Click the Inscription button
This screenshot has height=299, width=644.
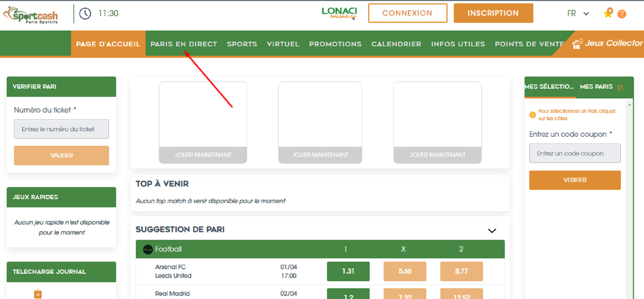tap(493, 13)
